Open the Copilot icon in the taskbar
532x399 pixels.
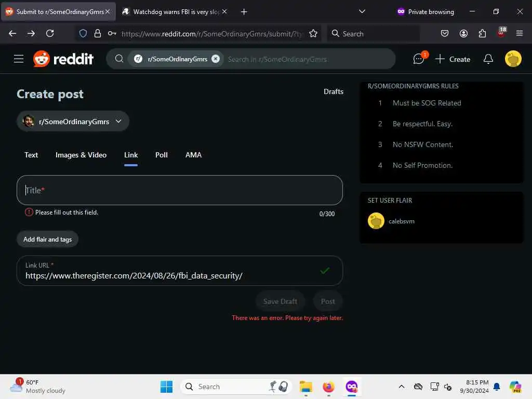click(515, 387)
